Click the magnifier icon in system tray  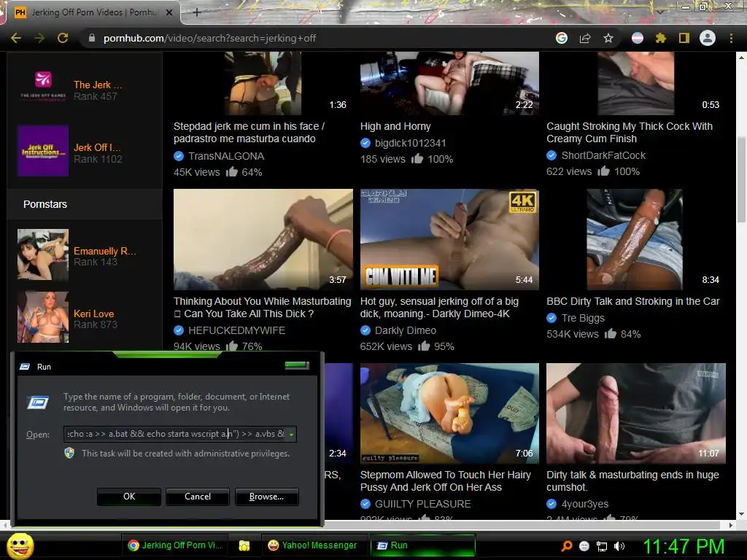(567, 546)
